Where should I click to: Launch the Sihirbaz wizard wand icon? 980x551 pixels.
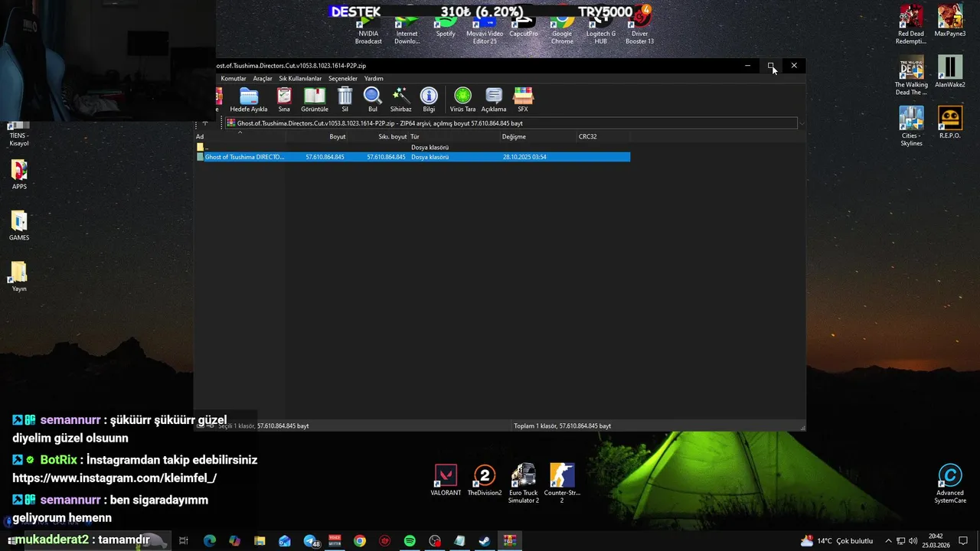pyautogui.click(x=400, y=99)
